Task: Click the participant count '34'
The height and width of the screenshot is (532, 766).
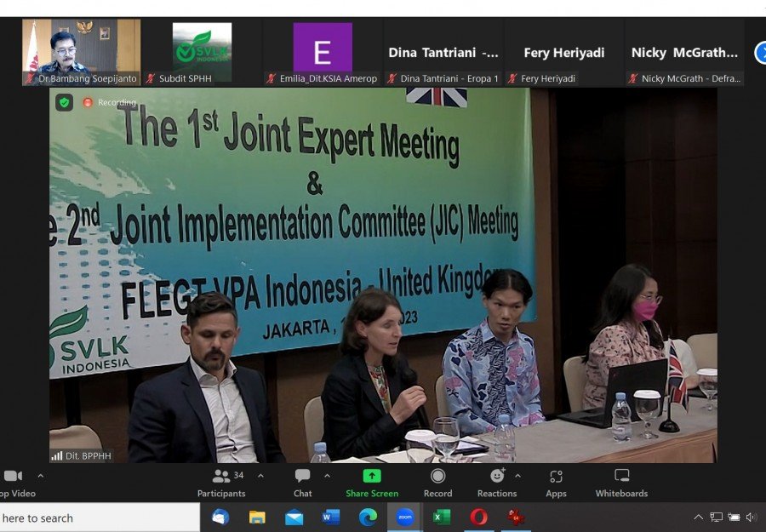Action: pos(238,475)
